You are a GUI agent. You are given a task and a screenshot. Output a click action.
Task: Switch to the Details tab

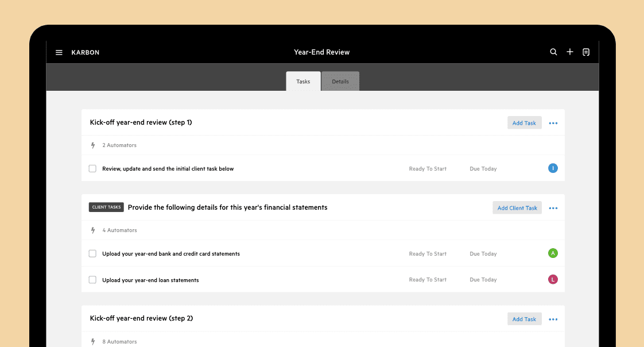pyautogui.click(x=340, y=82)
